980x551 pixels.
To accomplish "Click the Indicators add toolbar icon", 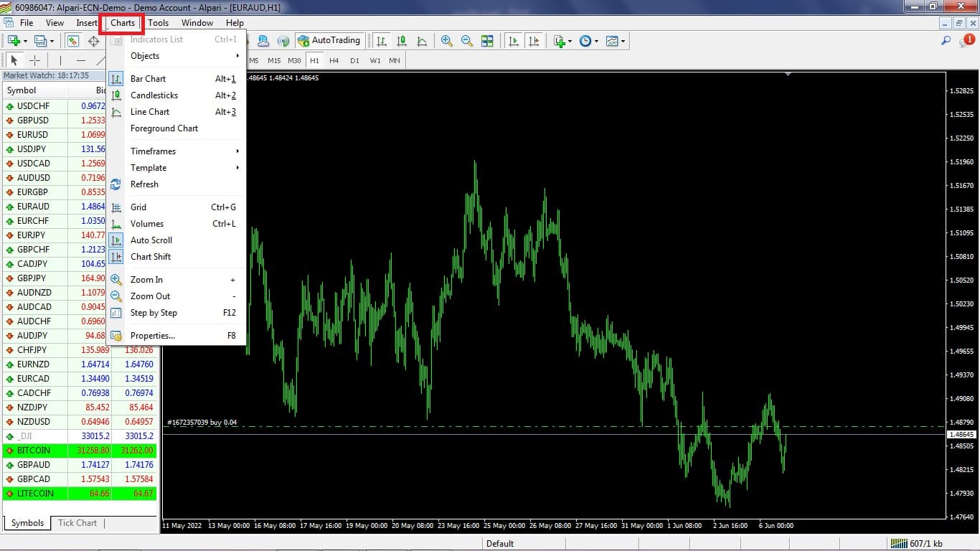I will click(560, 41).
